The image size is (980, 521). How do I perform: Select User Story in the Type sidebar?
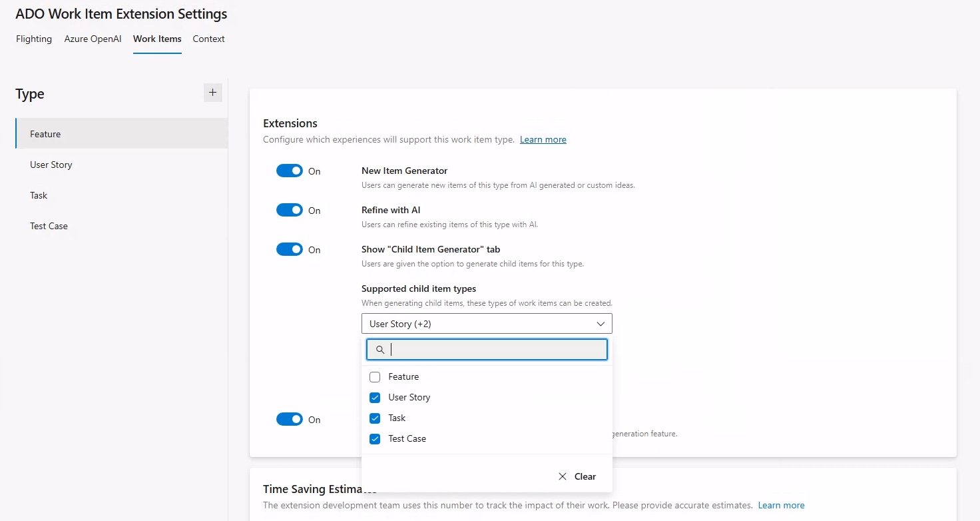(51, 165)
